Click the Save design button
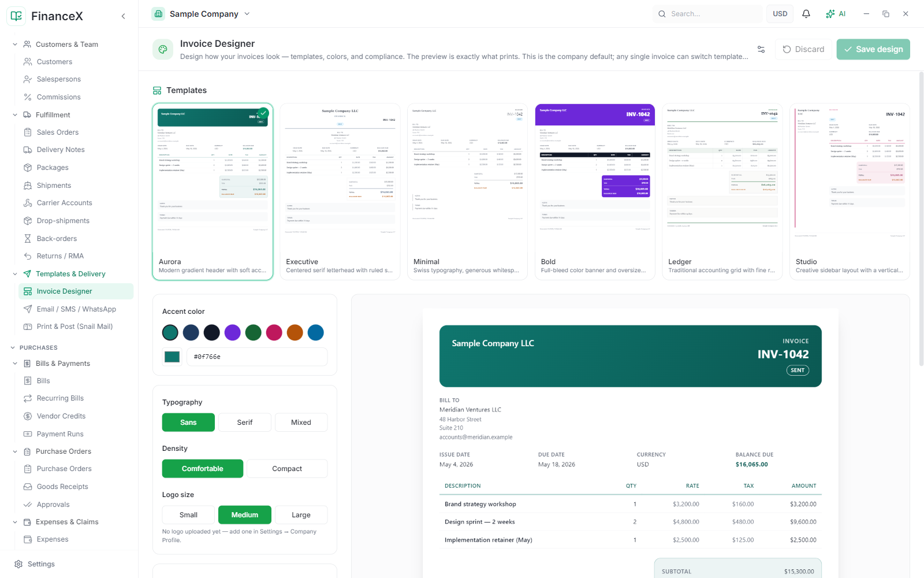 pyautogui.click(x=873, y=49)
